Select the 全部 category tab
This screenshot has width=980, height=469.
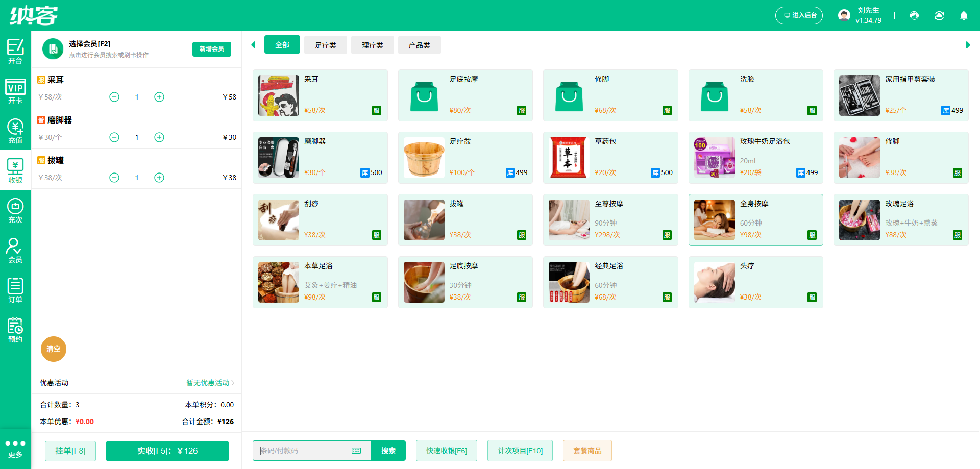tap(282, 45)
